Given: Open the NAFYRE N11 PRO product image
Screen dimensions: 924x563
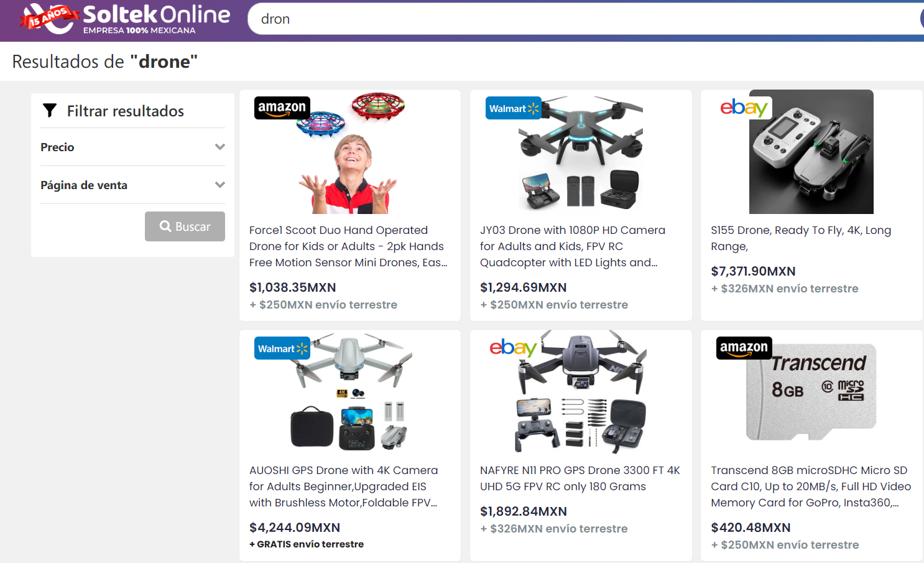Looking at the screenshot, I should (581, 392).
